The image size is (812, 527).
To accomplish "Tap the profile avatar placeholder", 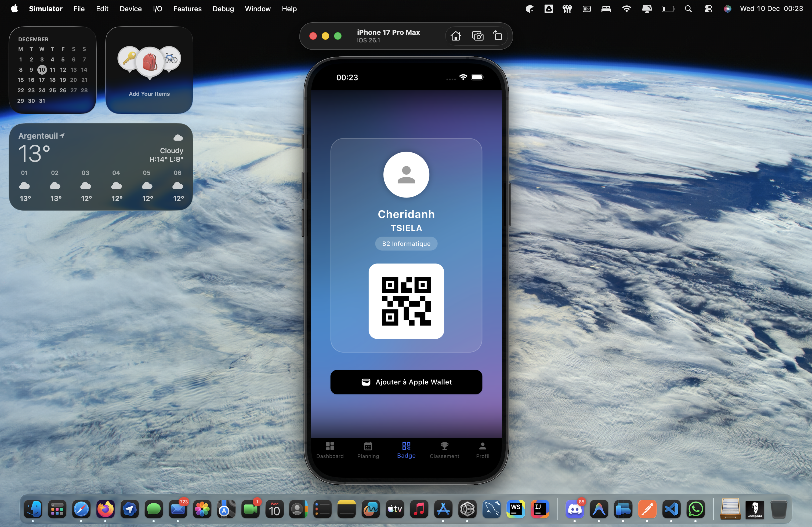I will pyautogui.click(x=406, y=174).
